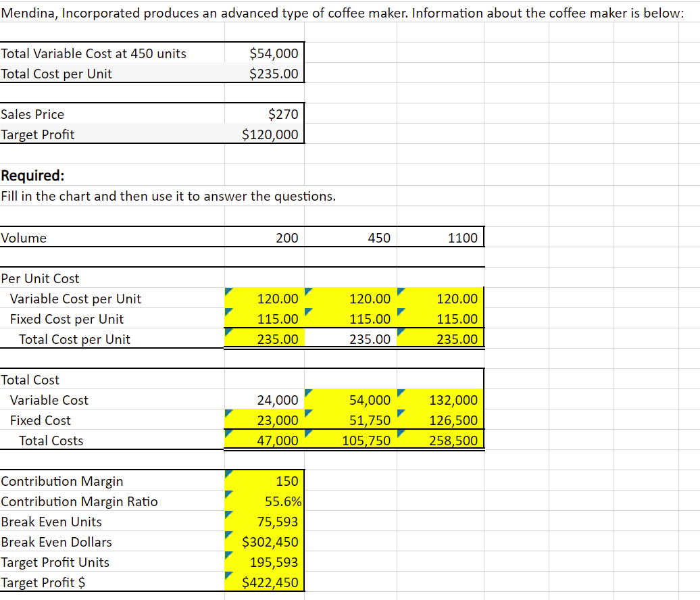Image resolution: width=700 pixels, height=600 pixels.
Task: Select Fixed Cost per Unit under volume 1100
Action: tap(441, 318)
